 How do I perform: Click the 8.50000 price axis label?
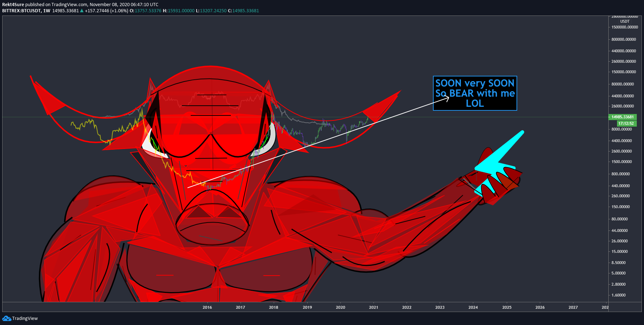[x=618, y=263]
